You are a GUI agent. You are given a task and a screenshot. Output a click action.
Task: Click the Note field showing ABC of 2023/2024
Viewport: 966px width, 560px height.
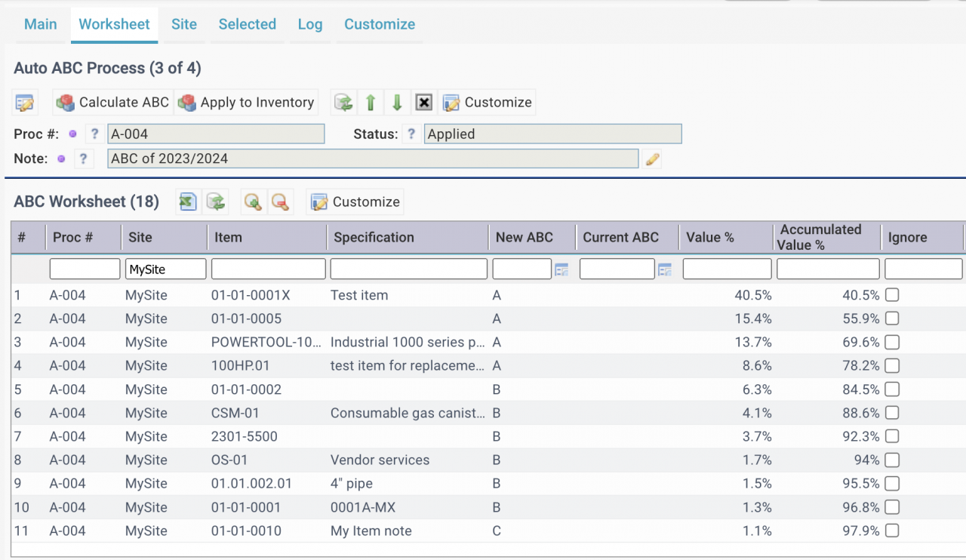coord(373,158)
